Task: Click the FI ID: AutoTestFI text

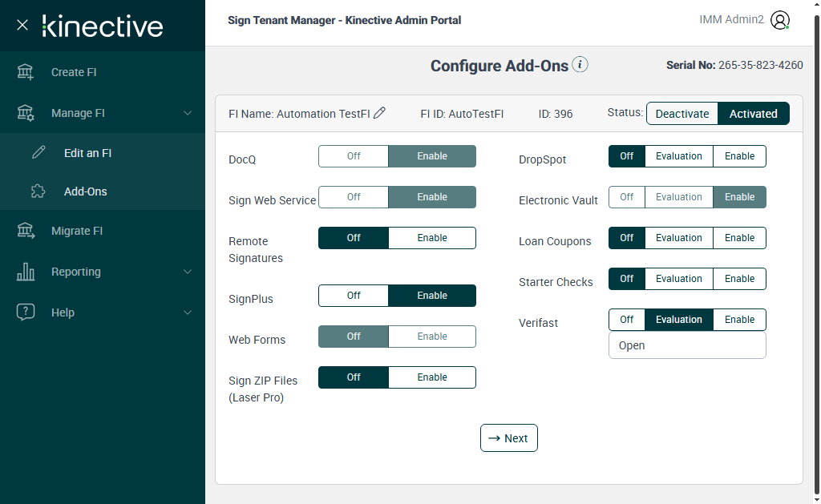Action: 462,114
